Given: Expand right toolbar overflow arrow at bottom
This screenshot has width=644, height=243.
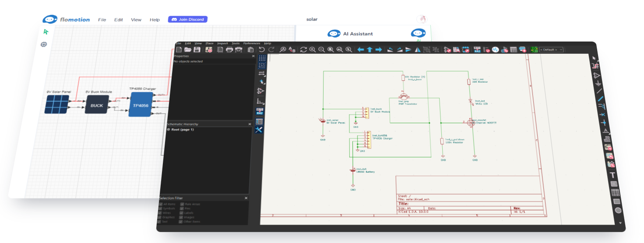Looking at the screenshot, I should (620, 223).
